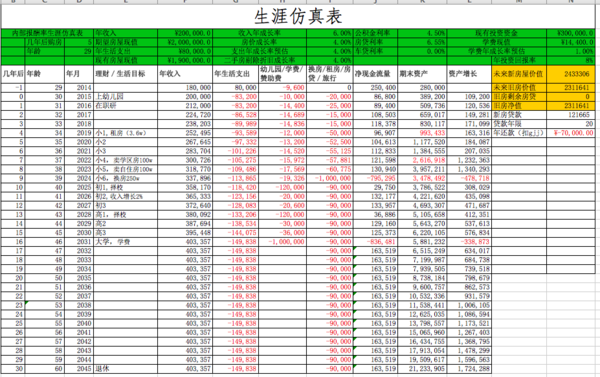Click the yellow 2433306 value cell
Image resolution: width=600 pixels, height=377 pixels.
coord(571,74)
